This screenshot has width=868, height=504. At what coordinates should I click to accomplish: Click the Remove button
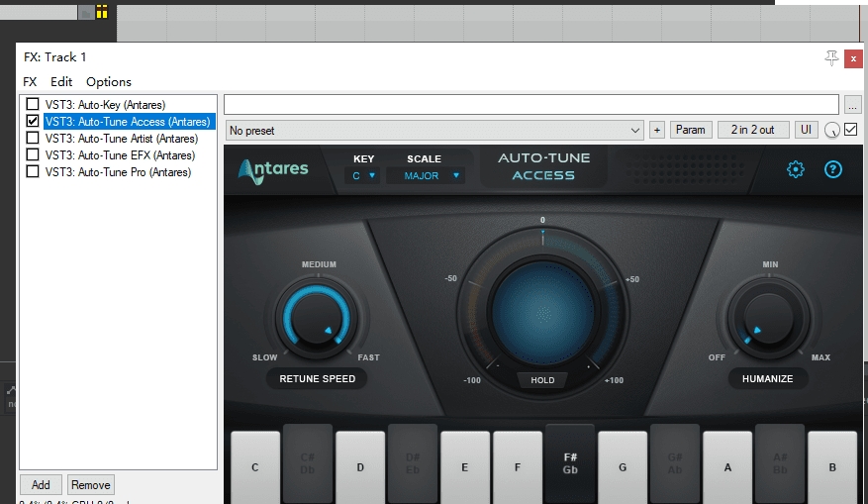point(91,484)
